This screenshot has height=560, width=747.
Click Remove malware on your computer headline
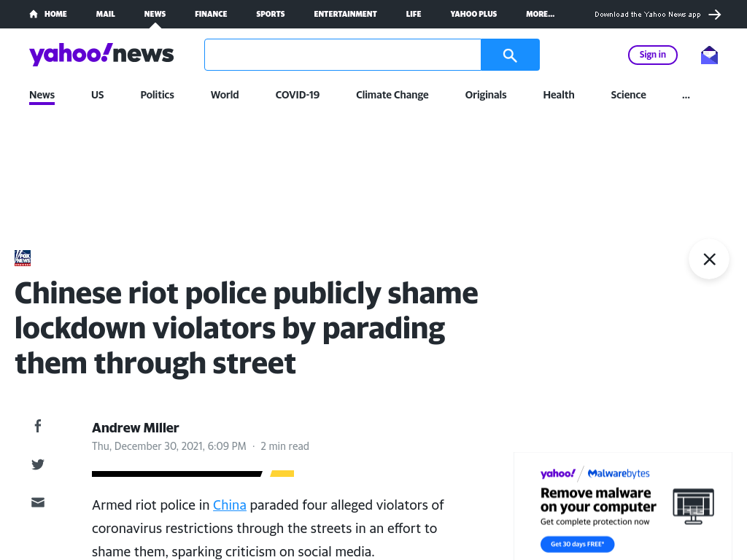pyautogui.click(x=598, y=499)
